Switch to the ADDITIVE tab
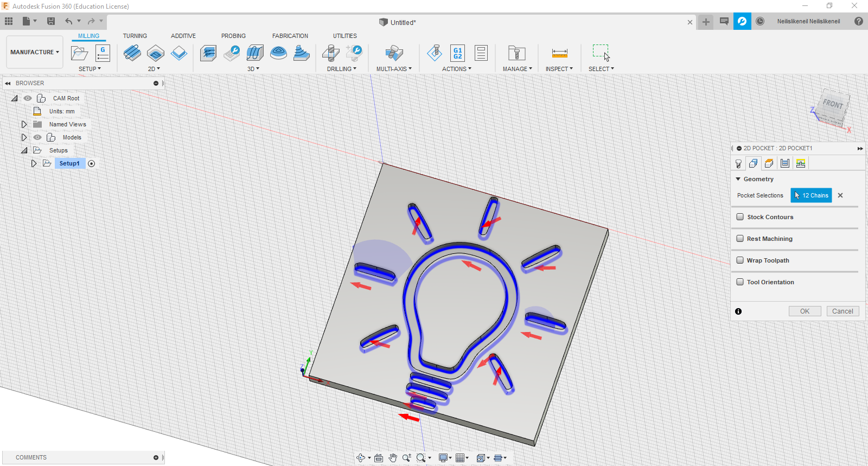Viewport: 868px width, 466px height. click(x=183, y=36)
